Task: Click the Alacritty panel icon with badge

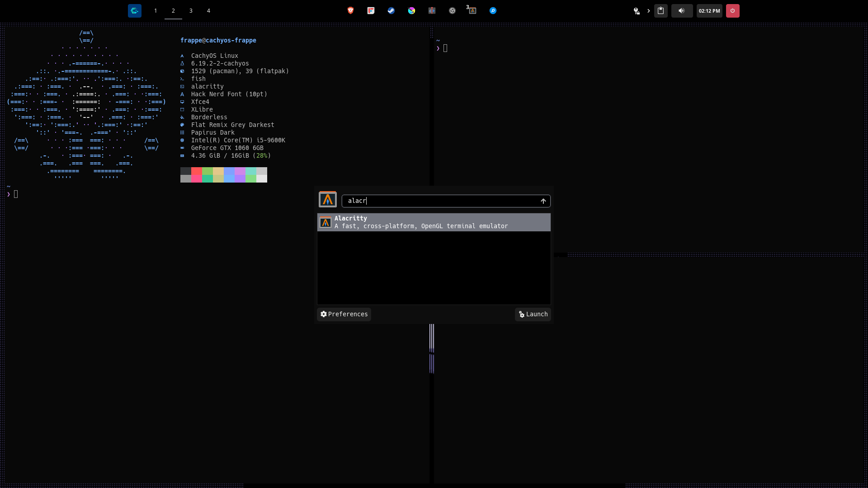Action: click(x=472, y=10)
